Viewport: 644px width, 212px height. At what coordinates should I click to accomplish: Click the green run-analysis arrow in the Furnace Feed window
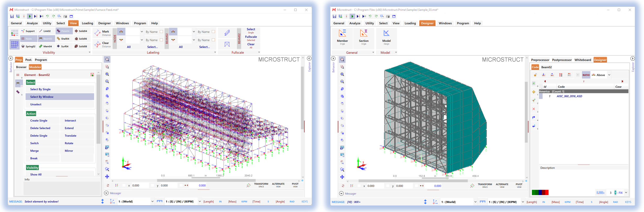tap(30, 16)
